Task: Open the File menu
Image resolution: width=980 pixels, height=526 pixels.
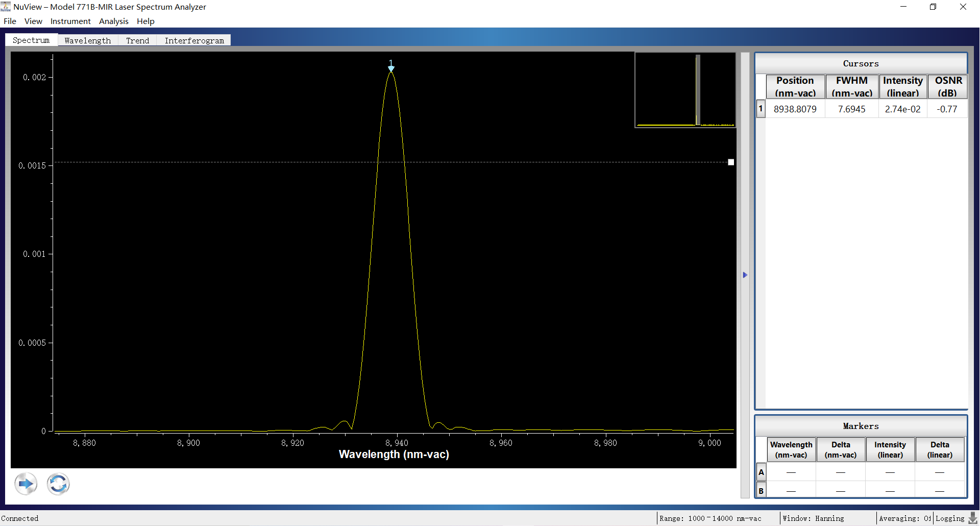Action: click(x=10, y=21)
